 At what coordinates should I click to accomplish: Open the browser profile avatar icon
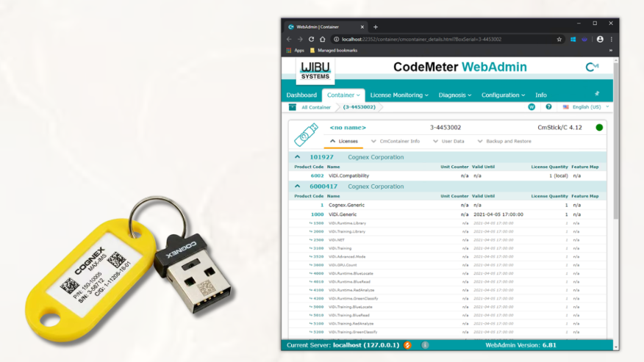point(600,40)
